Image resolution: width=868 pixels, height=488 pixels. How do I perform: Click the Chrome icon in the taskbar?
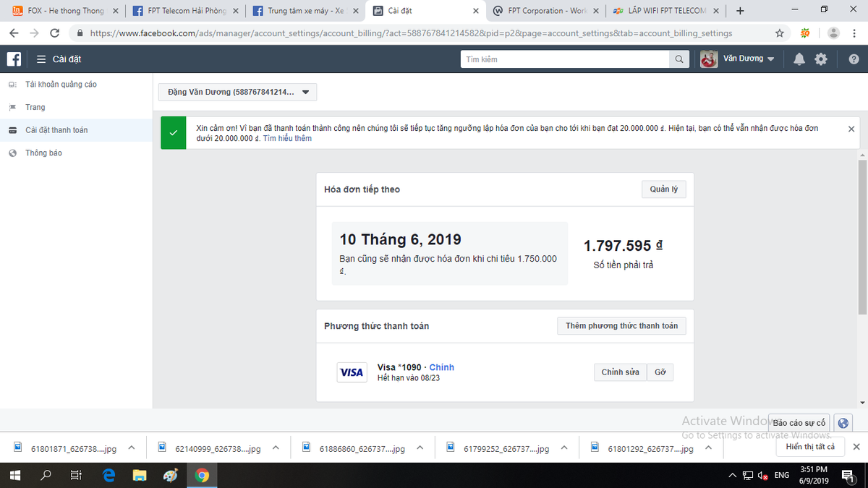pyautogui.click(x=202, y=475)
